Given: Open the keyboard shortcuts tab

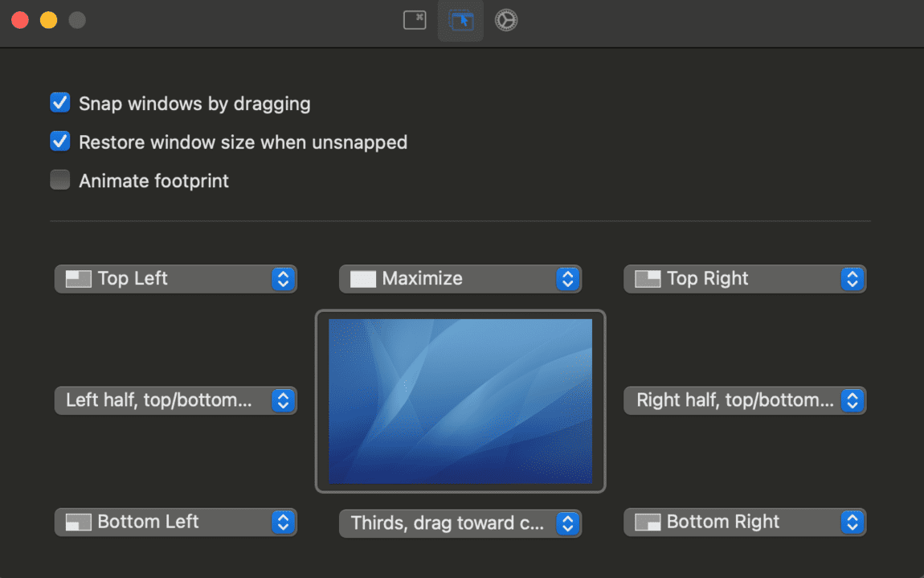Looking at the screenshot, I should click(415, 20).
